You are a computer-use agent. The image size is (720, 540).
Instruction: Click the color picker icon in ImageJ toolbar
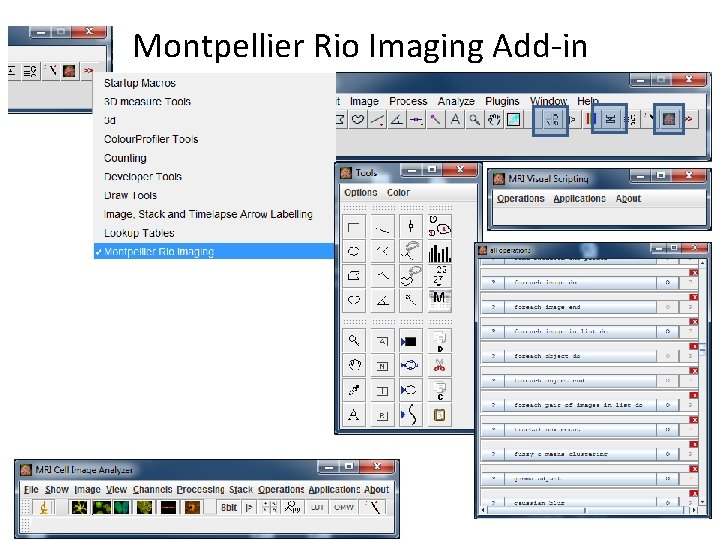(x=513, y=119)
